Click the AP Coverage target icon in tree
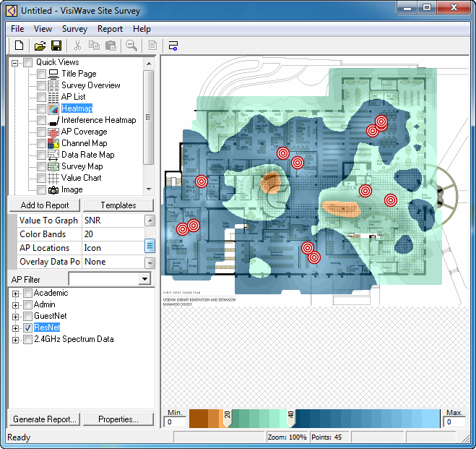476x449 pixels. coord(53,132)
